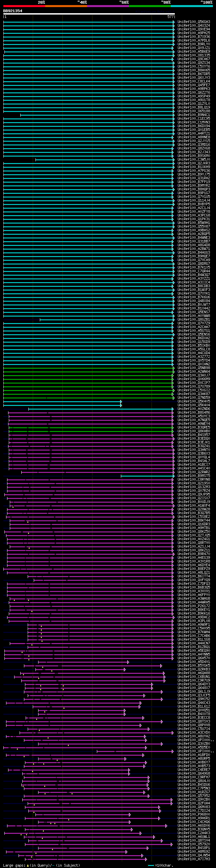The height and width of the screenshot is (868, 216).
Task: Select hit UniRef100_Q9V2B0
Action: point(194,799)
